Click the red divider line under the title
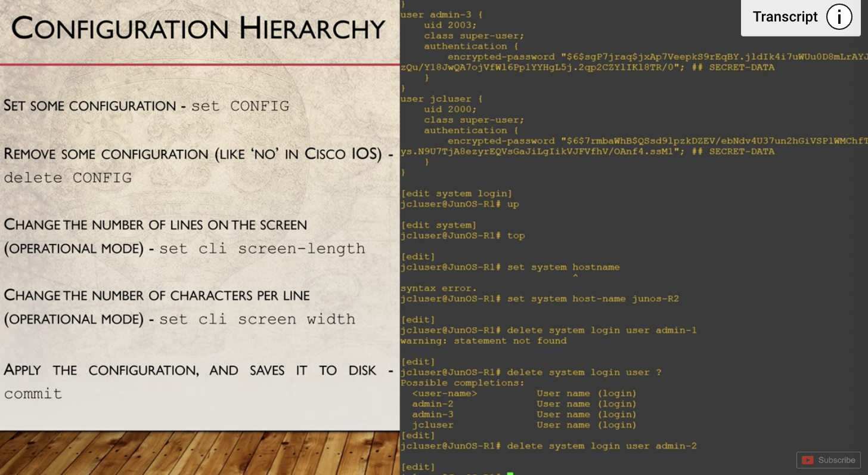The width and height of the screenshot is (868, 475). 200,63
